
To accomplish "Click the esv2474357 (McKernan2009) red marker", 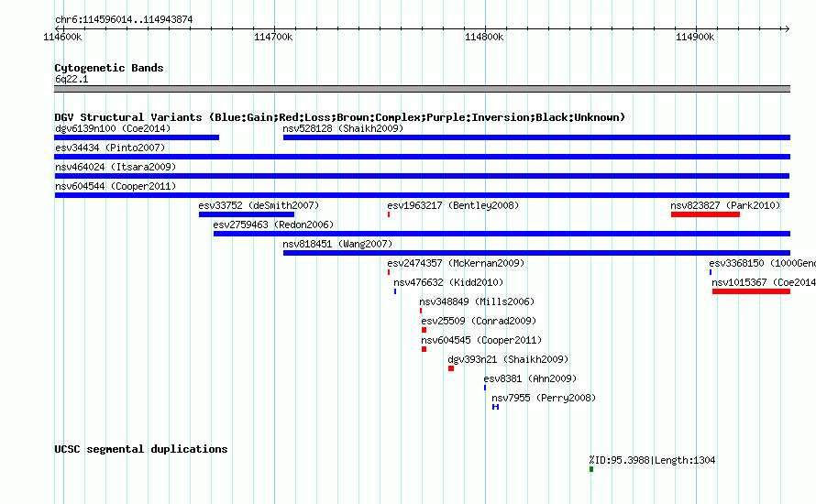I will coord(389,272).
